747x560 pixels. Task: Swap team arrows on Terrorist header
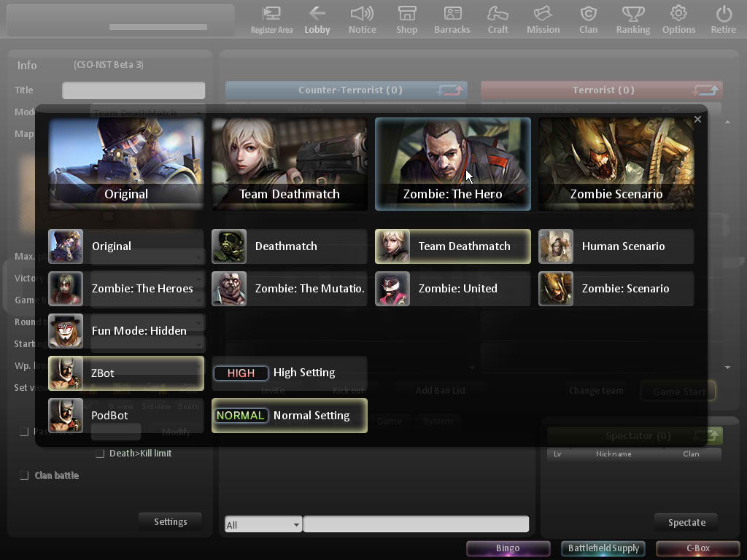pyautogui.click(x=705, y=90)
